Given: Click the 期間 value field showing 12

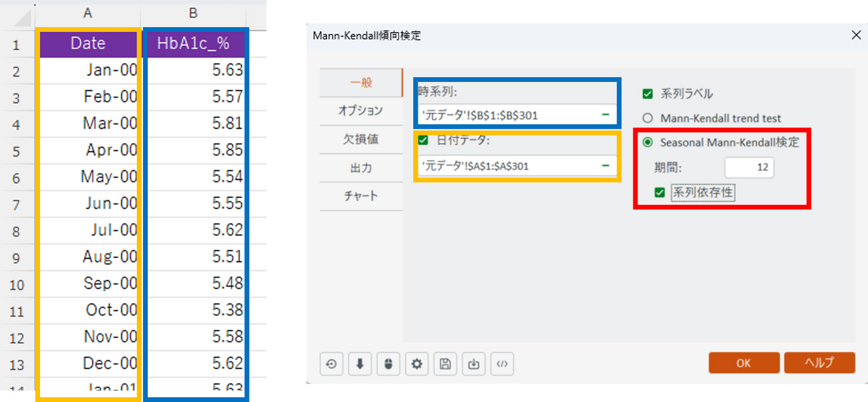Looking at the screenshot, I should click(x=749, y=167).
